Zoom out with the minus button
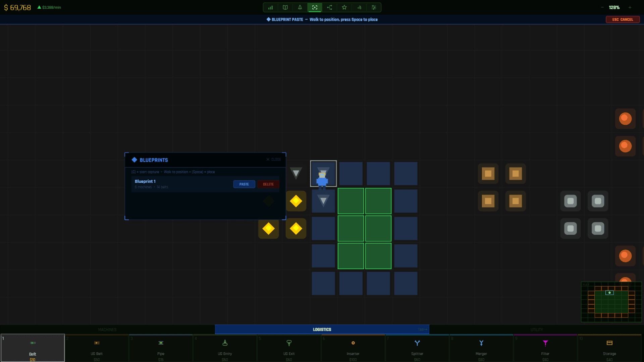The width and height of the screenshot is (644, 362). coord(602,7)
